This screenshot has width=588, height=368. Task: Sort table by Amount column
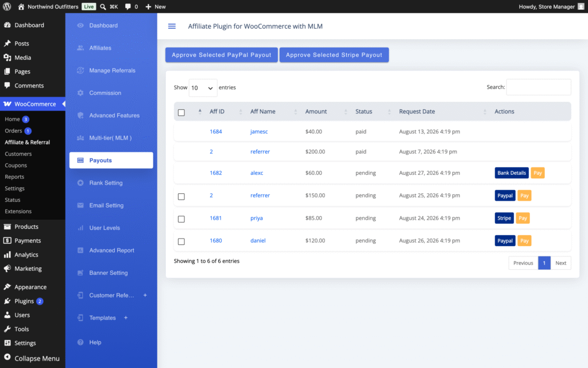tap(316, 112)
